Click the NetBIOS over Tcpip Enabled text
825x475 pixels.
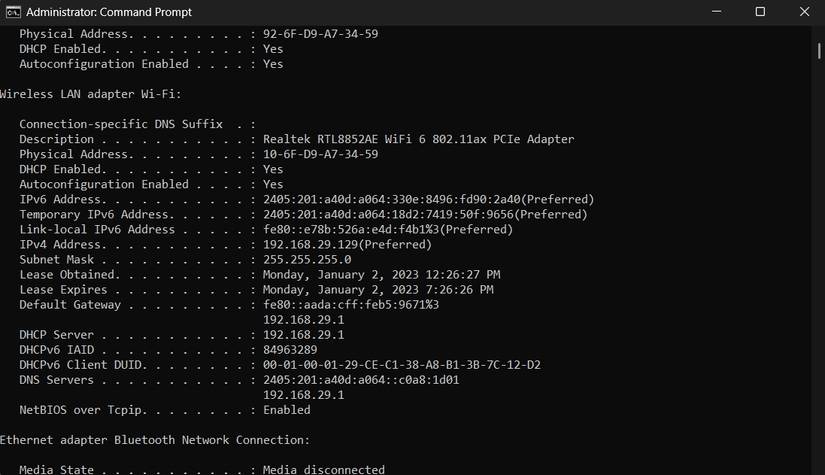pyautogui.click(x=287, y=410)
